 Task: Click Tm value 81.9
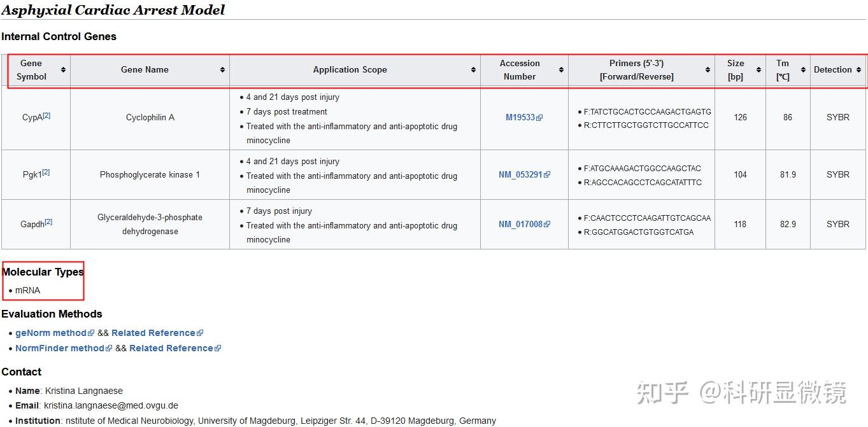point(788,174)
